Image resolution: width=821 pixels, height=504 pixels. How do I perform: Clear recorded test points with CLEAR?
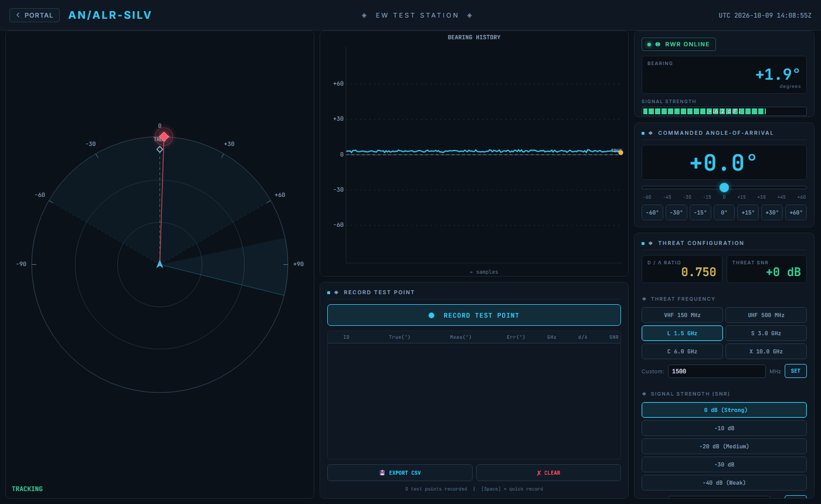point(548,473)
